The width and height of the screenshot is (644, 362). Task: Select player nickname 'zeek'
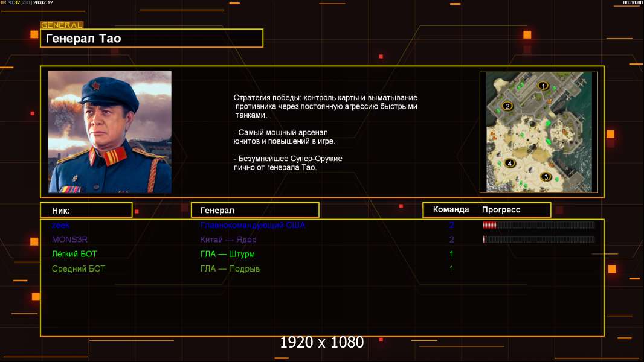click(61, 225)
